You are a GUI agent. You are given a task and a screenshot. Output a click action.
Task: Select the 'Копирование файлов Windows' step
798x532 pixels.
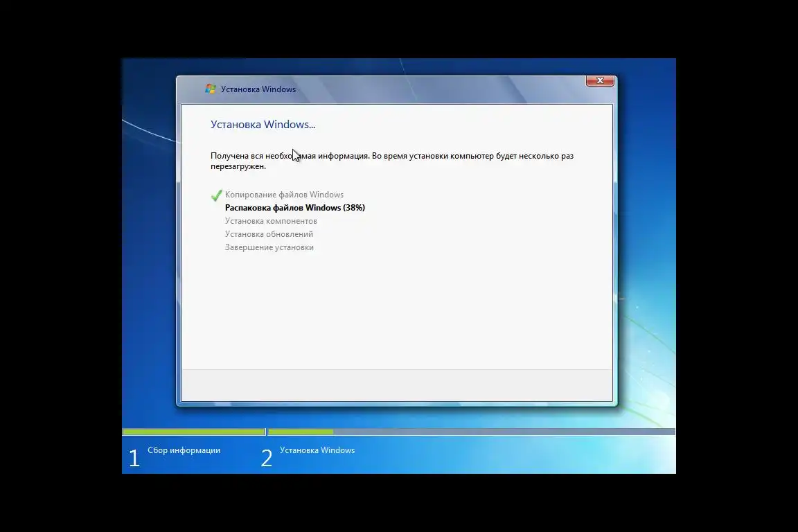(x=284, y=195)
